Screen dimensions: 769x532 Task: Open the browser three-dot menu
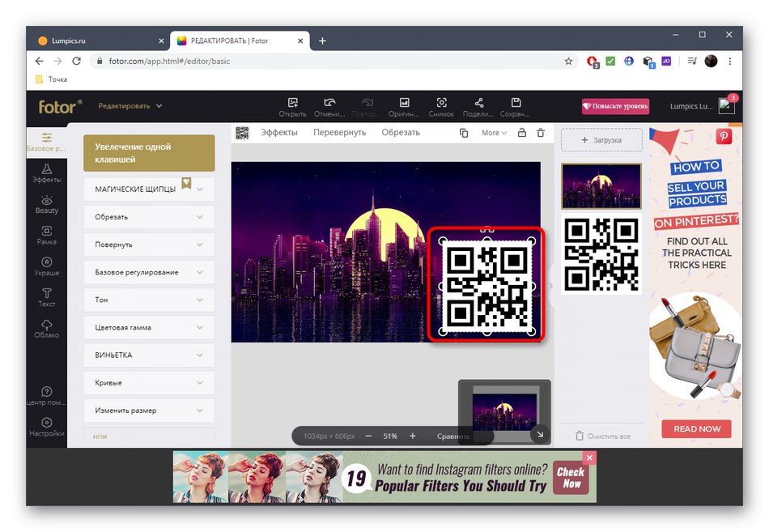point(729,62)
